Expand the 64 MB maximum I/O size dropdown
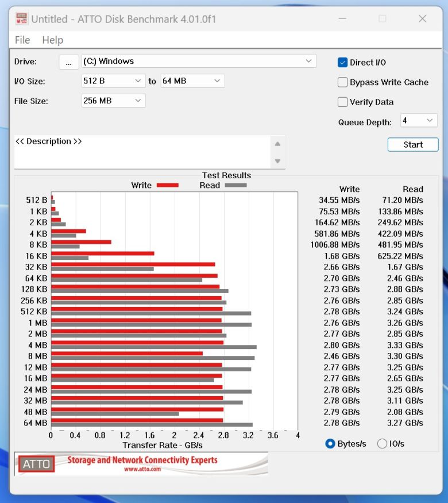 (192, 81)
